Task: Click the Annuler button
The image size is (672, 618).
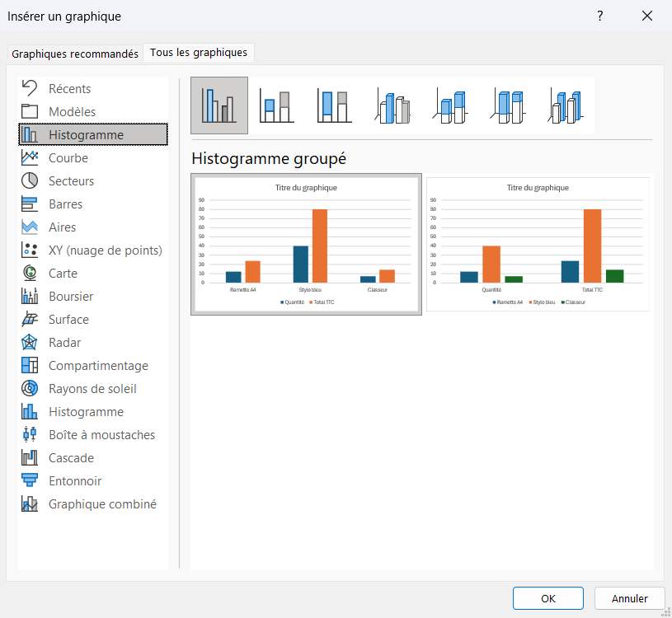Action: 630,598
